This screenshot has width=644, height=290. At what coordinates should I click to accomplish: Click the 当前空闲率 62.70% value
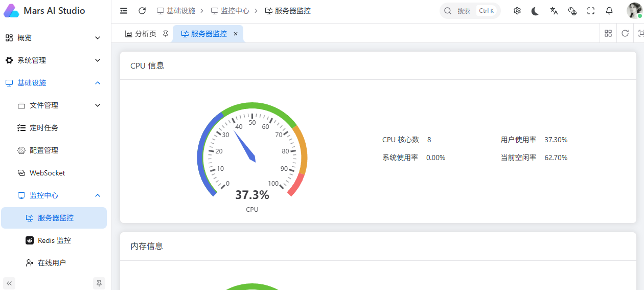(x=556, y=158)
